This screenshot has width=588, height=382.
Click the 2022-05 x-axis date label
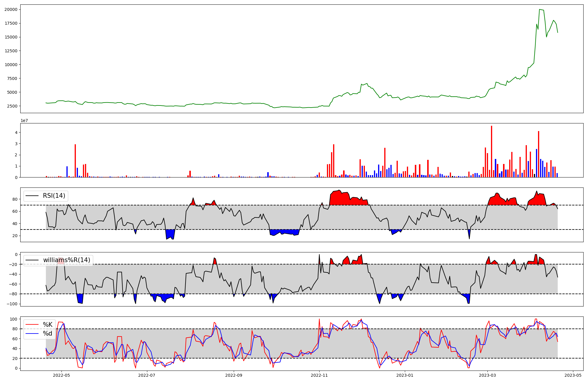point(61,375)
